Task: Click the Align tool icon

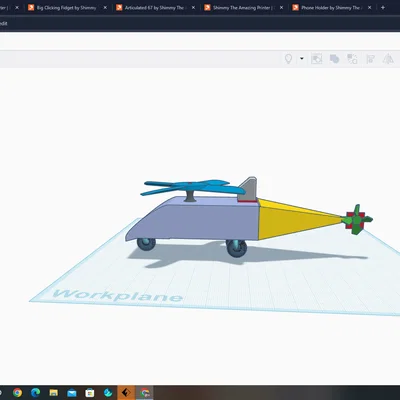Action: tap(370, 59)
